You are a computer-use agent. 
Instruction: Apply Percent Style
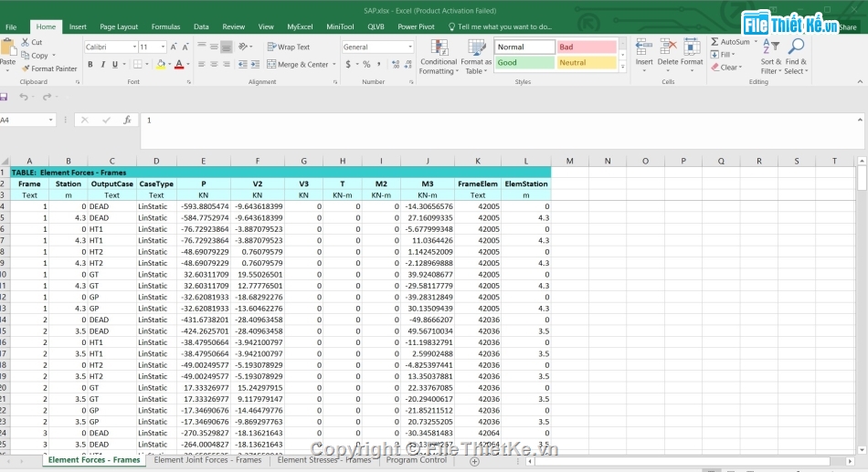click(366, 64)
